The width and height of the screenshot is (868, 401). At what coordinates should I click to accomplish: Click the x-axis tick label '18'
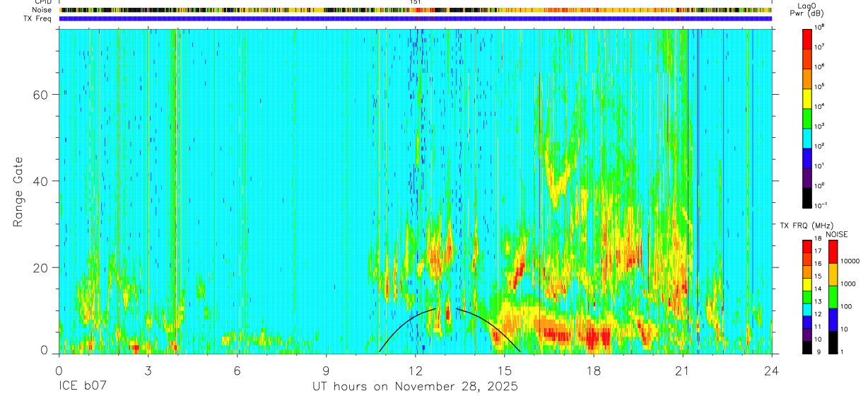[594, 370]
